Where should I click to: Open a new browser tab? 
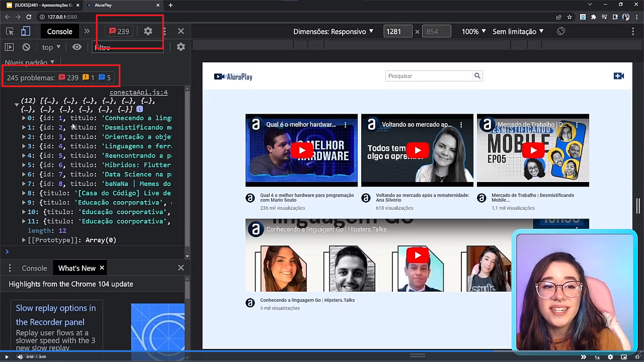[170, 5]
